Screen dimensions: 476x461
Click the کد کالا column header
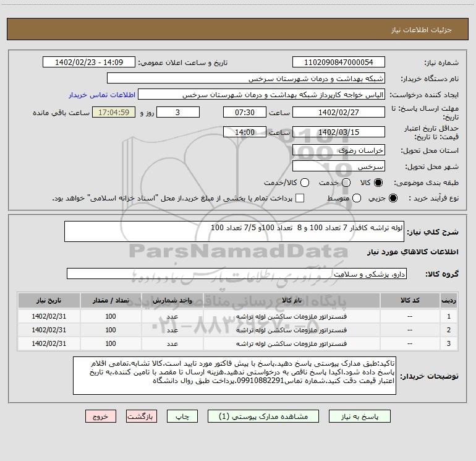[x=410, y=300]
